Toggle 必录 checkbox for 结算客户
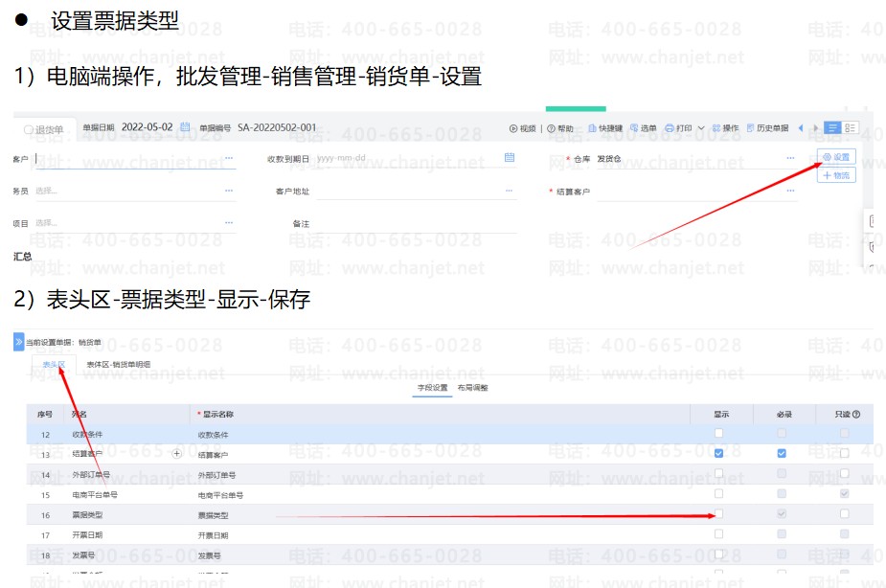Image resolution: width=886 pixels, height=588 pixels. tap(782, 453)
